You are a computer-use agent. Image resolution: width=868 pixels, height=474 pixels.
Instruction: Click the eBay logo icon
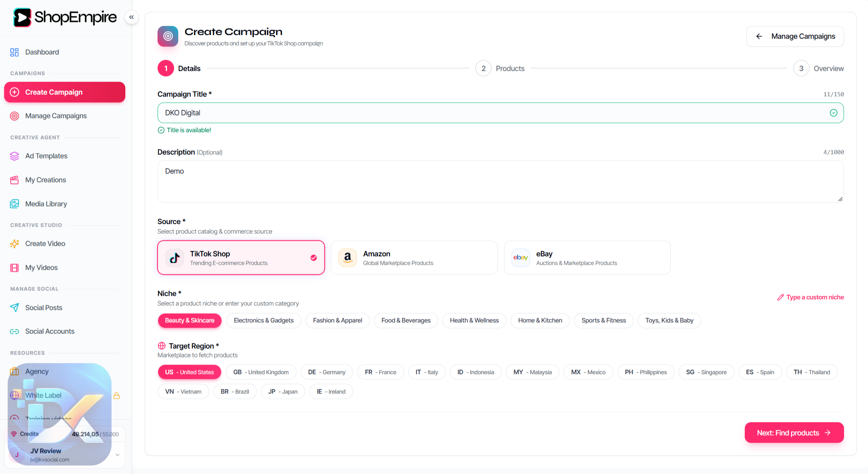click(x=521, y=258)
